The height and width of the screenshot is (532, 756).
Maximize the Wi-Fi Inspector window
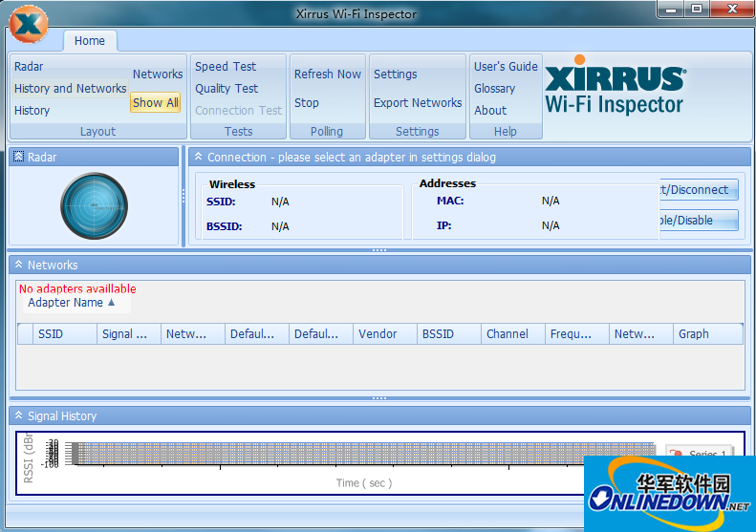click(x=697, y=10)
